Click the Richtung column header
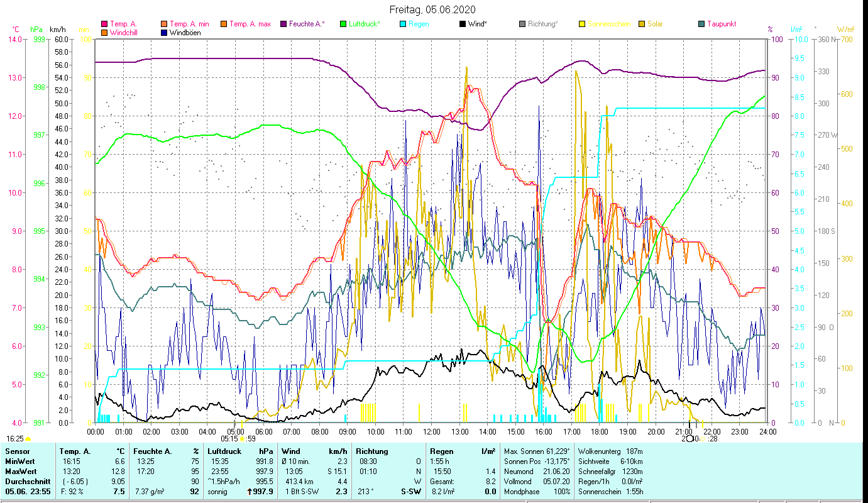The image size is (868, 503). pyautogui.click(x=372, y=451)
